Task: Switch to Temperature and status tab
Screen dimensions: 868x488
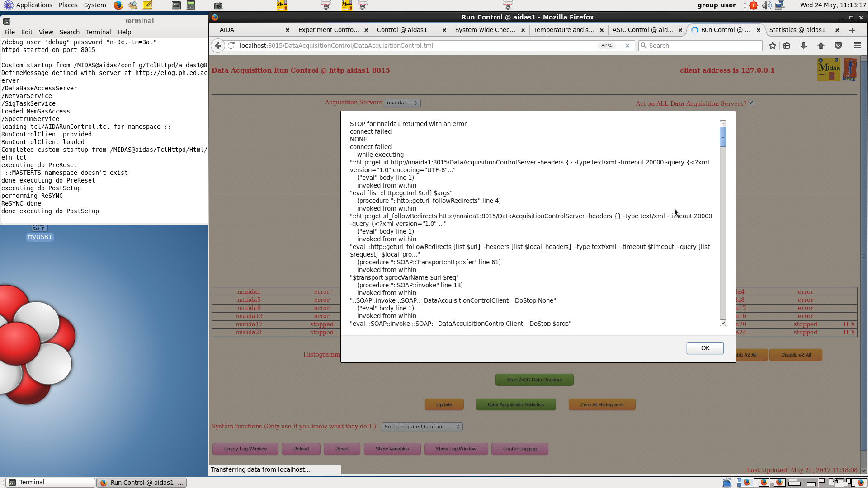Action: coord(563,30)
